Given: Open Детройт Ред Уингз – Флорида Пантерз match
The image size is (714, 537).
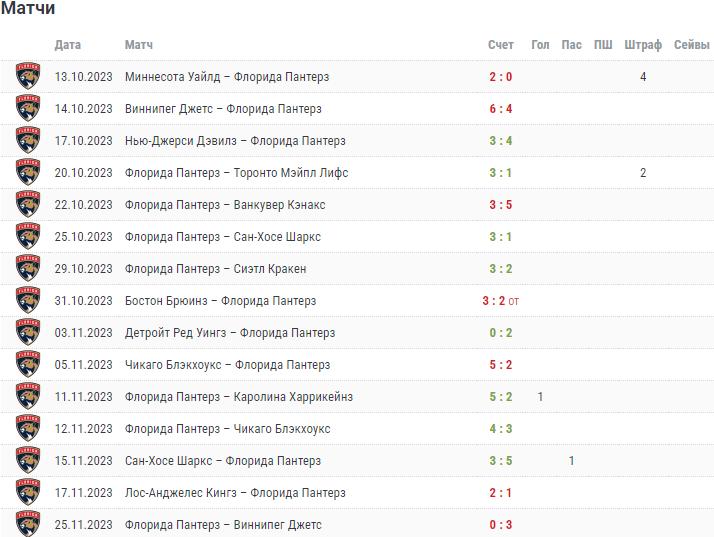Looking at the screenshot, I should click(230, 333).
